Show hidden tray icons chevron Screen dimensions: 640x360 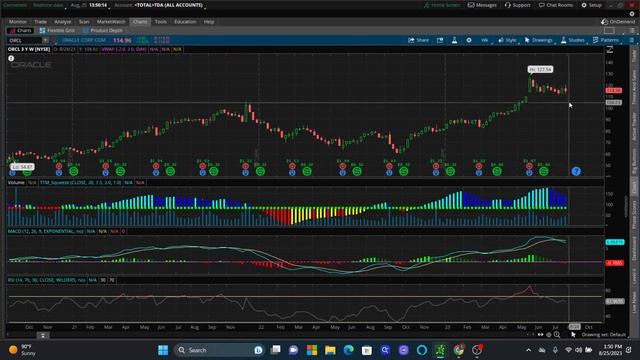tap(529, 350)
